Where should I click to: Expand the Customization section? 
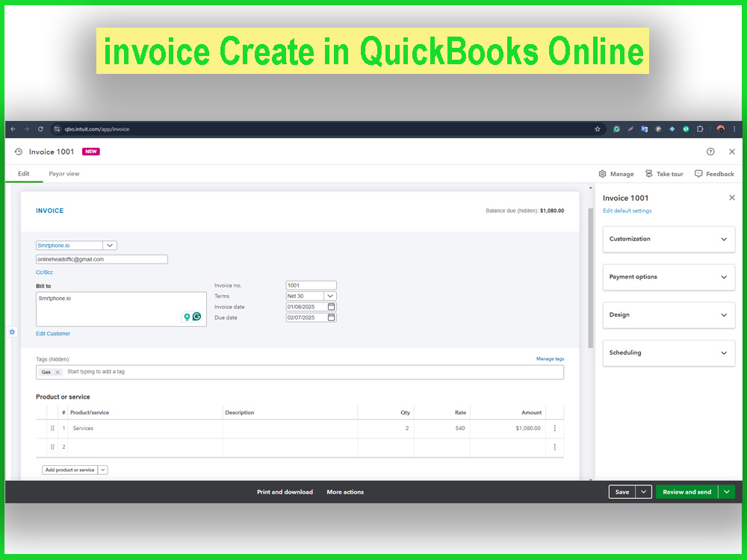669,239
